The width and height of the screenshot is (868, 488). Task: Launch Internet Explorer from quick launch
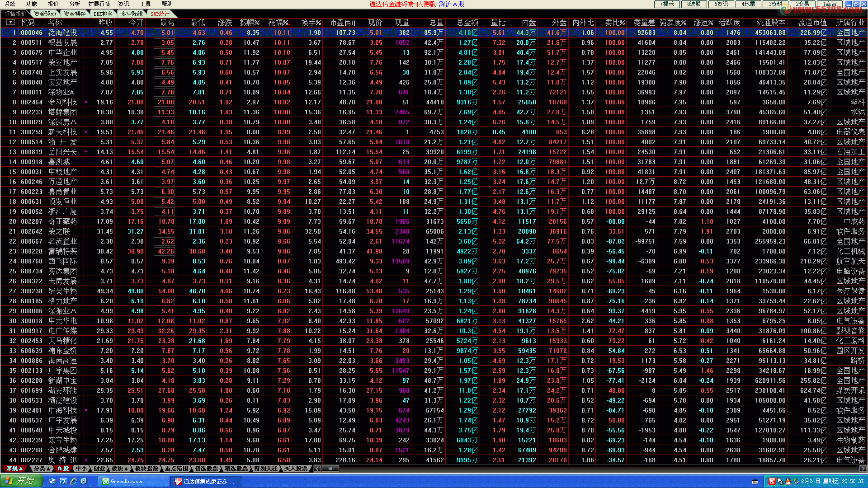73,481
